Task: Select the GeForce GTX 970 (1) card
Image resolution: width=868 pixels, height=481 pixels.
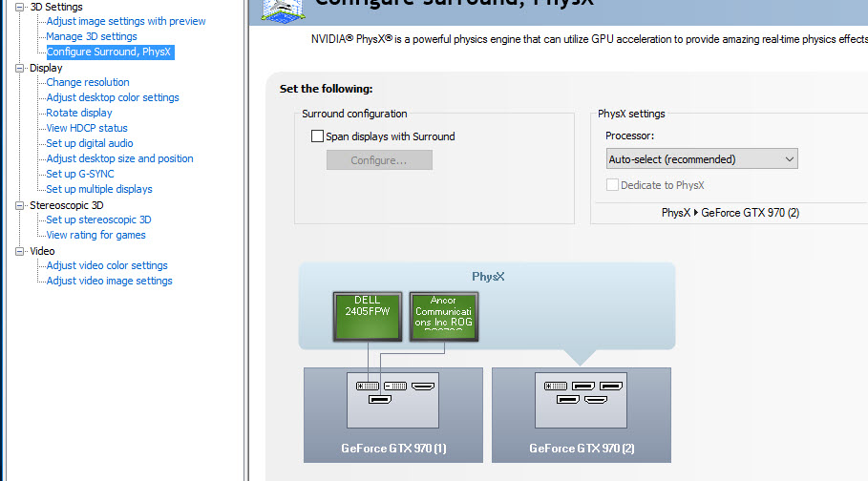Action: (393, 415)
